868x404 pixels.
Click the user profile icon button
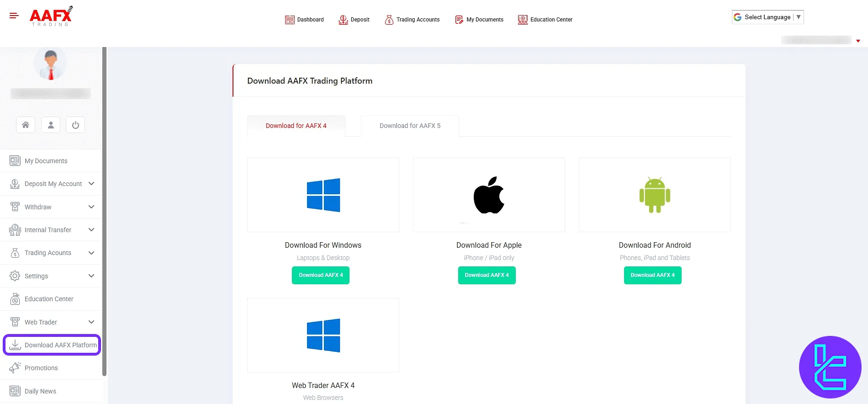[x=51, y=125]
